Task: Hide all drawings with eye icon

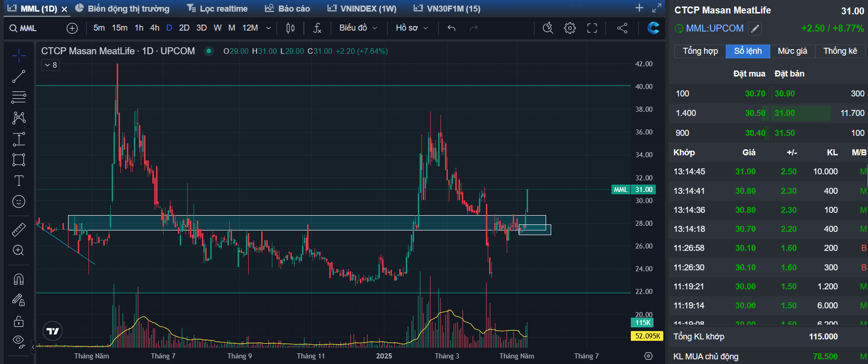Action: [19, 342]
